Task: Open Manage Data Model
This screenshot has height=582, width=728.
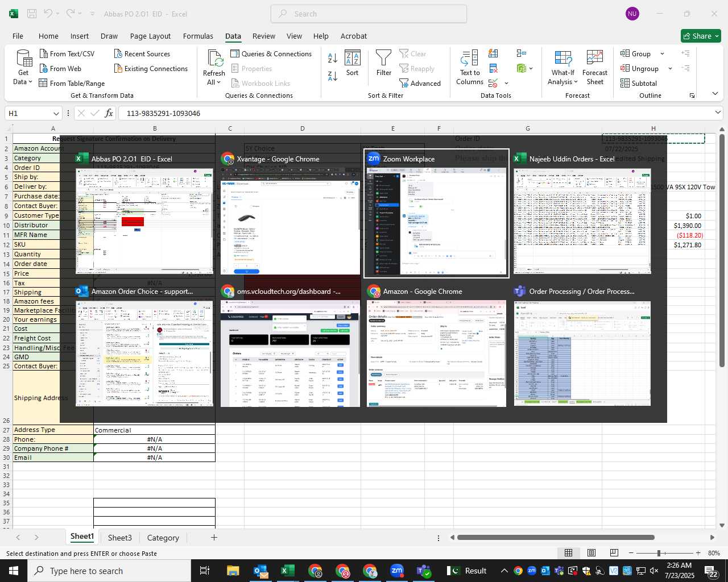Action: coord(522,68)
